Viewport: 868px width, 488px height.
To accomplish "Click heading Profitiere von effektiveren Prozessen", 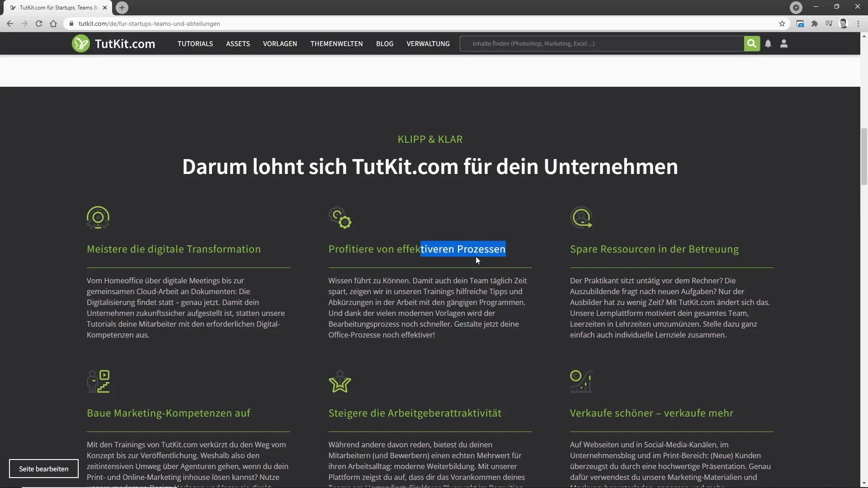I will [417, 249].
